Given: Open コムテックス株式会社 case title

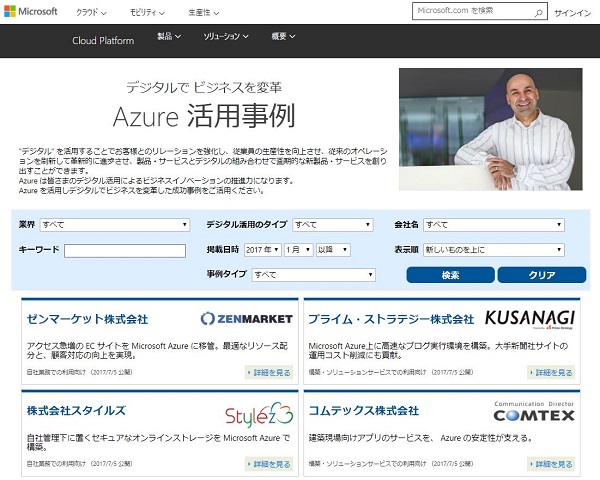Looking at the screenshot, I should [x=364, y=410].
